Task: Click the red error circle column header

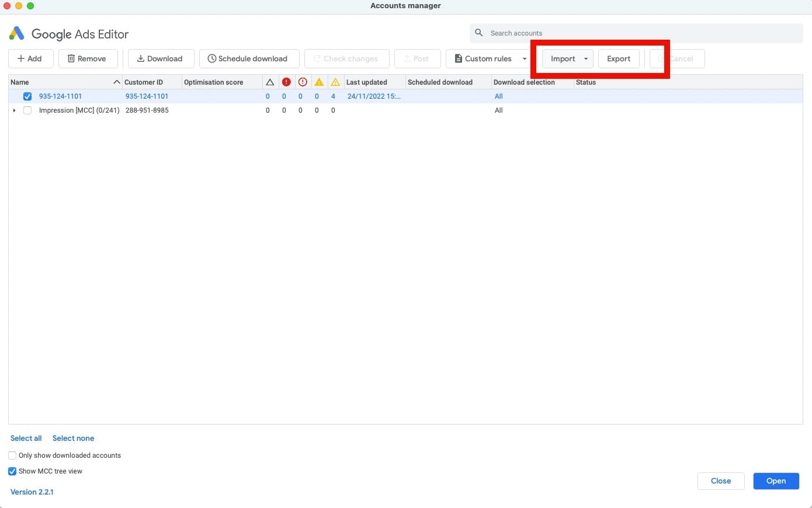Action: tap(286, 82)
